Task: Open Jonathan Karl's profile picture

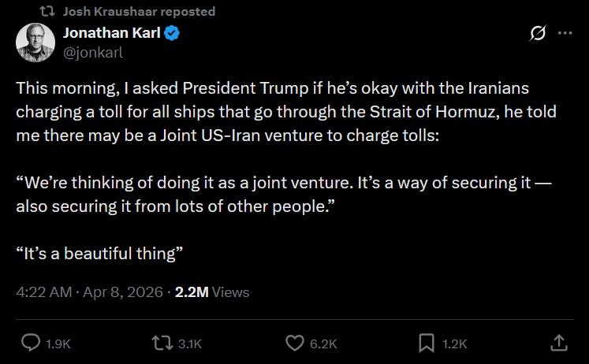Action: 35,43
